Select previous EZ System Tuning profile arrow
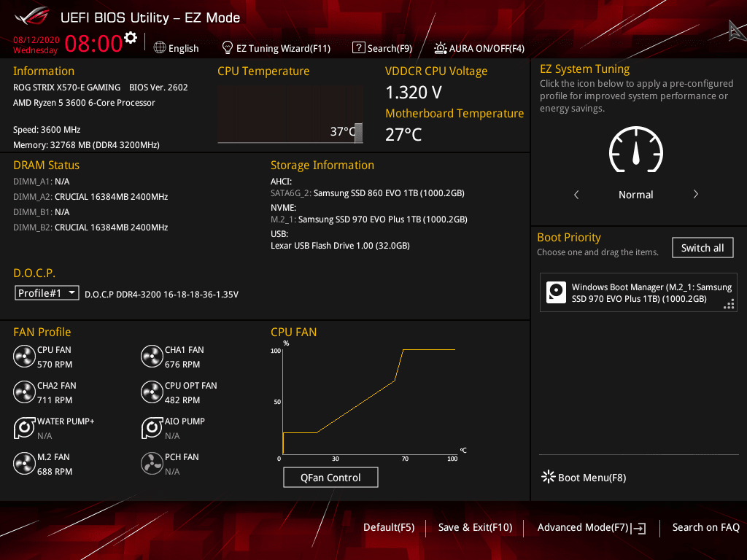Screen dimensions: 747x560 click(x=576, y=194)
